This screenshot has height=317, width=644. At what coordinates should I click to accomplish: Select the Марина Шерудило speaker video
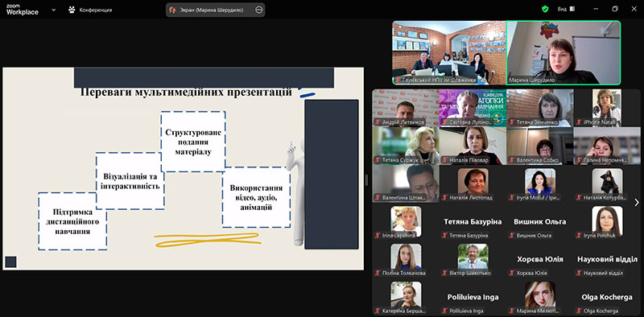click(x=563, y=52)
